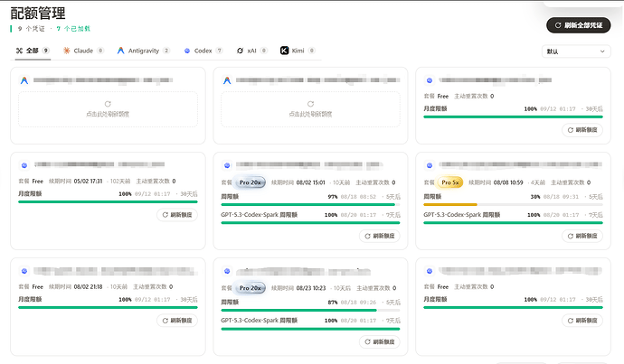Refresh quota on Pro 20x card renewing 08/23 10:23
The width and height of the screenshot is (624, 364).
click(x=380, y=341)
